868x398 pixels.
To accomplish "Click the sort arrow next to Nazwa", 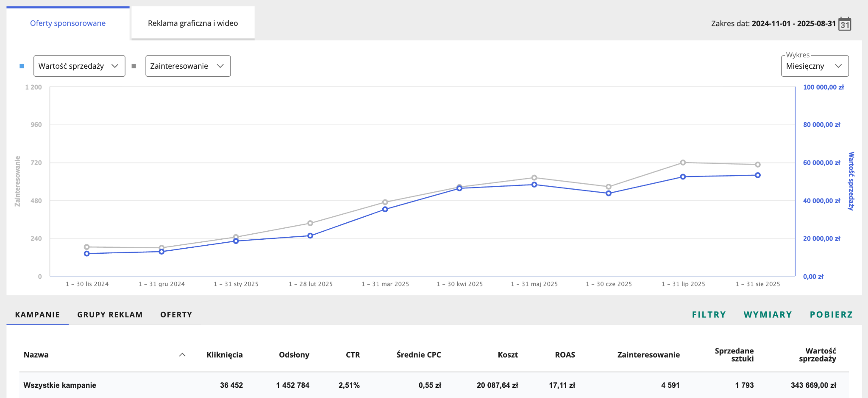I will [182, 355].
